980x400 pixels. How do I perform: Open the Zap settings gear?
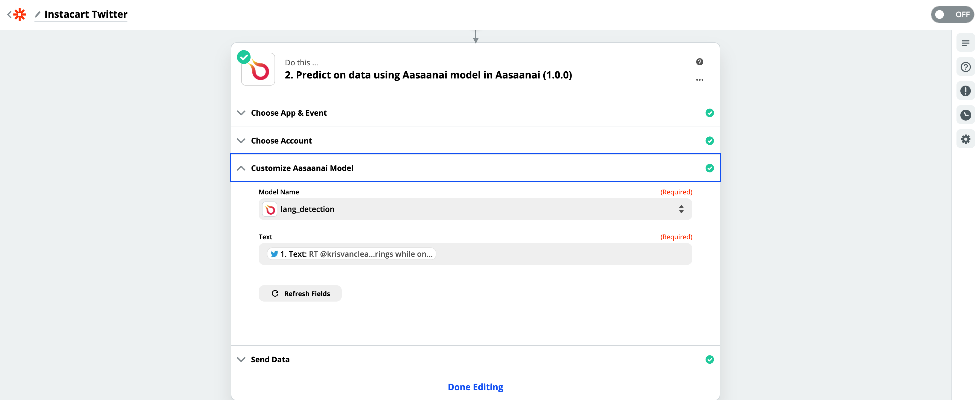966,139
